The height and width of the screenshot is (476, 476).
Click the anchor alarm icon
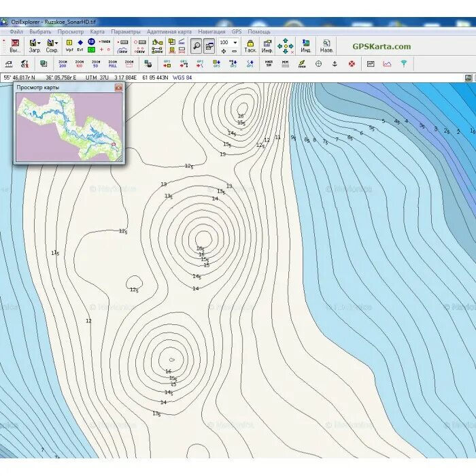[335, 64]
